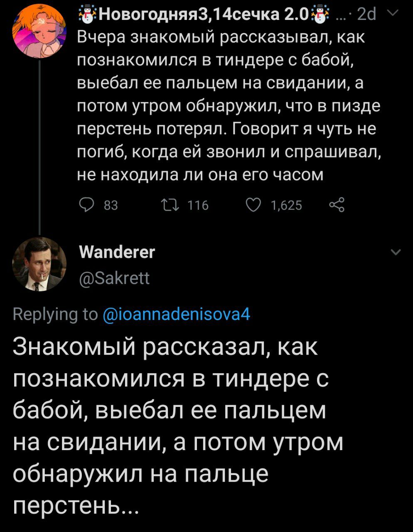413x532 pixels.
Task: Click the Wanderer display name
Action: [117, 252]
